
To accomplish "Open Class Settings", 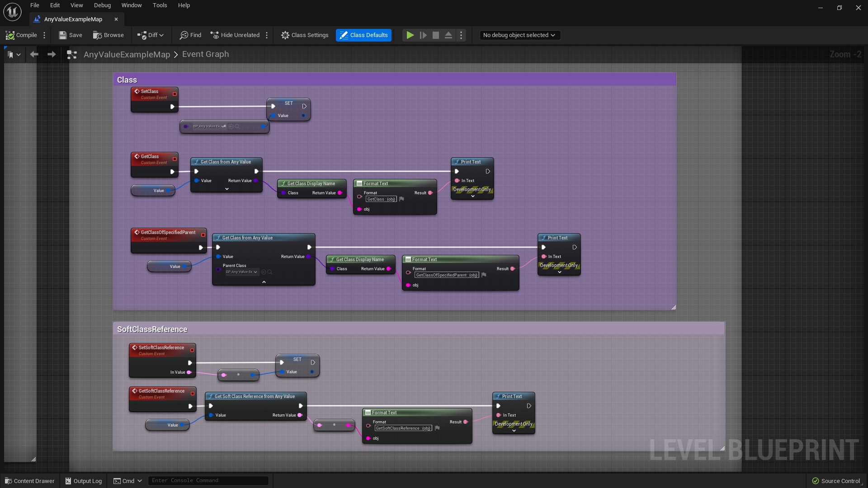I will pyautogui.click(x=305, y=35).
